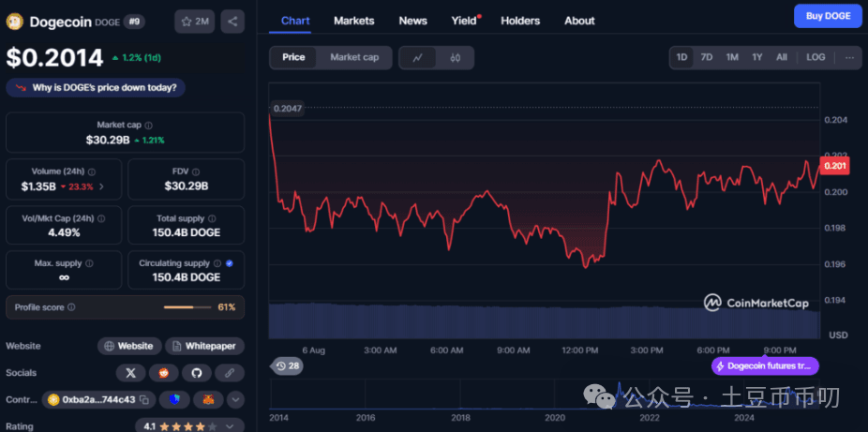
Task: Open the News tab
Action: [413, 21]
